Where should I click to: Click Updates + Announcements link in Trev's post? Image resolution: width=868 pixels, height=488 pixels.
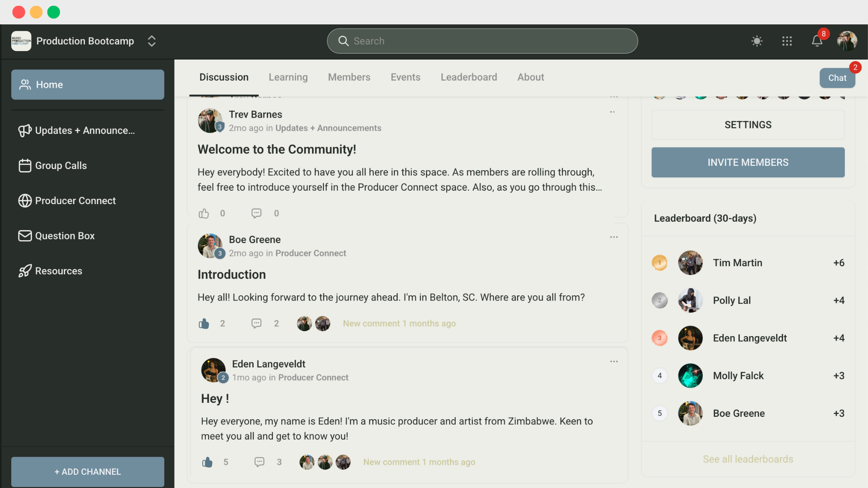tap(328, 128)
